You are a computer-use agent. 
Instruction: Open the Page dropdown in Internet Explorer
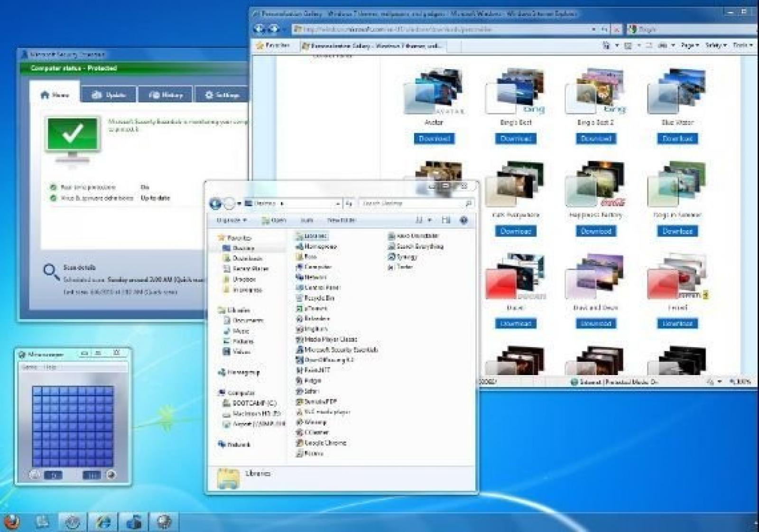click(x=689, y=45)
